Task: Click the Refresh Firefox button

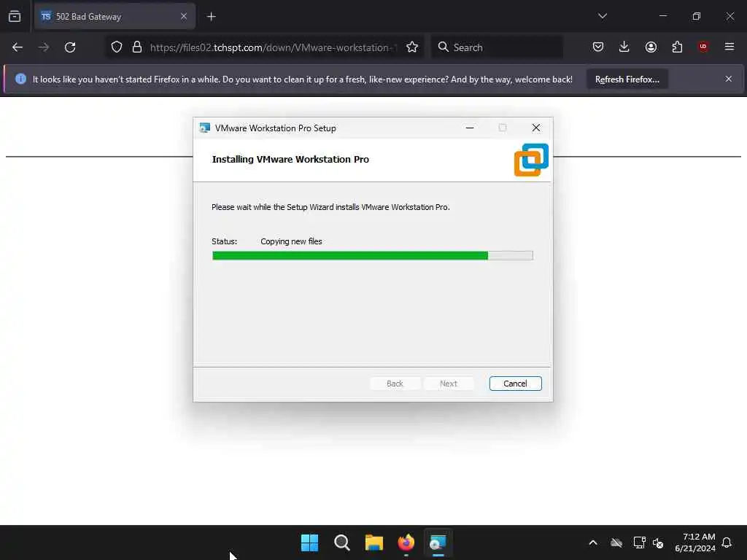Action: (x=627, y=79)
